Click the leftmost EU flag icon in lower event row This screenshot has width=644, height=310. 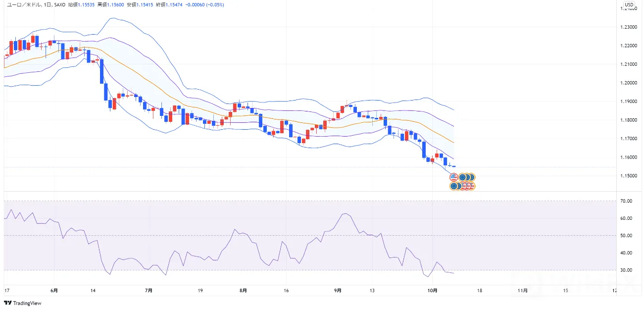(454, 186)
